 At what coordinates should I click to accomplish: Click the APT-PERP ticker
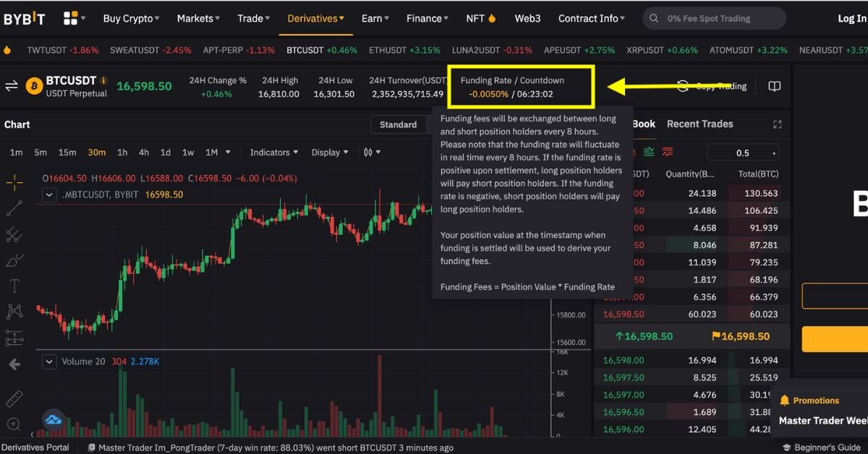pos(239,50)
